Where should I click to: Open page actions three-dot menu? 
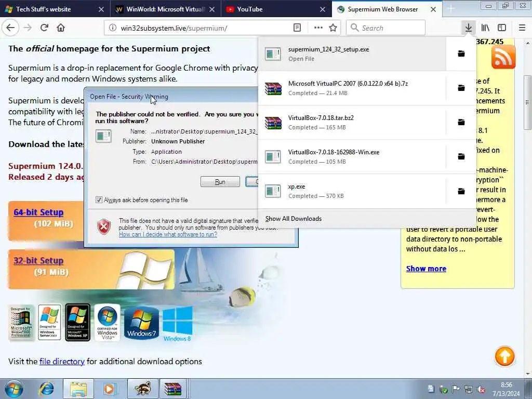pyautogui.click(x=318, y=28)
